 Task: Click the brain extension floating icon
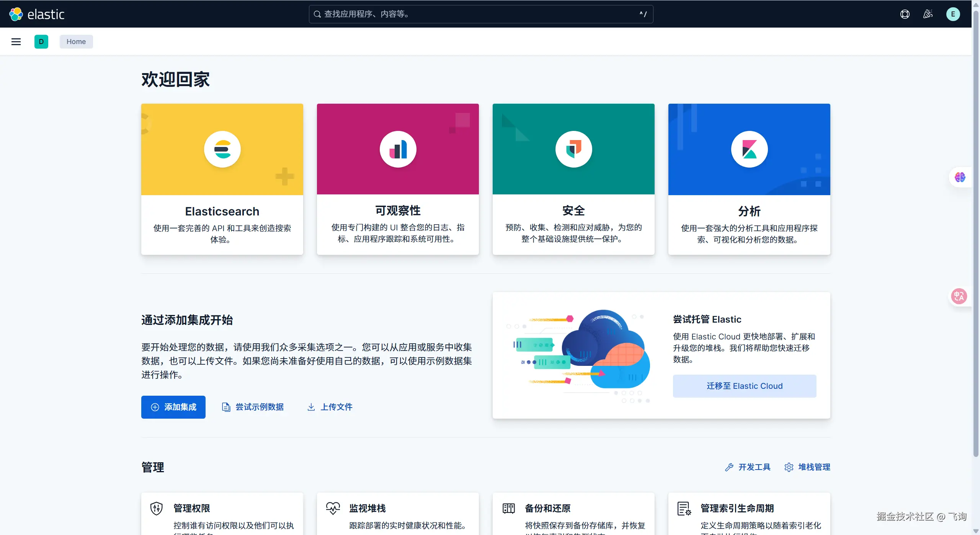tap(960, 177)
